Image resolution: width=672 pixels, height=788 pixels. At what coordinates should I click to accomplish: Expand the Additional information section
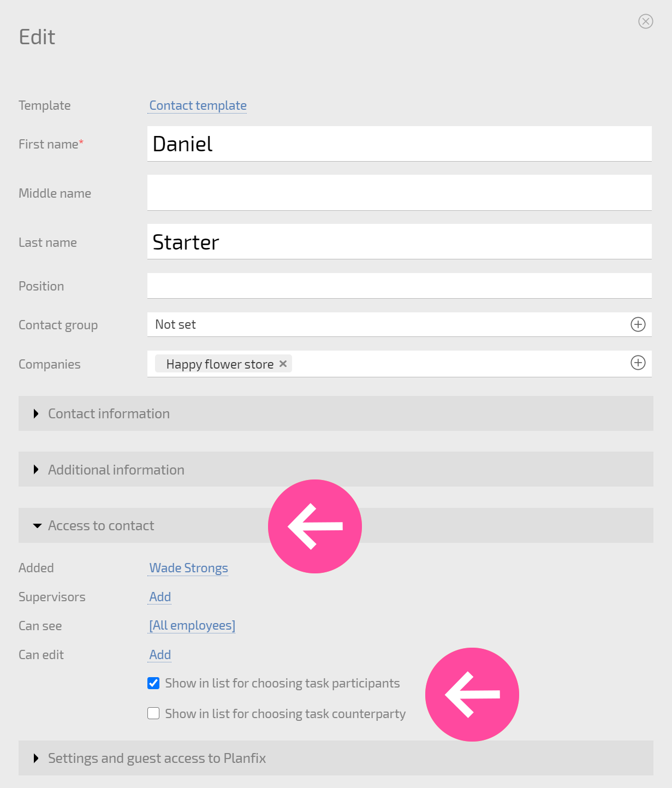coord(336,469)
